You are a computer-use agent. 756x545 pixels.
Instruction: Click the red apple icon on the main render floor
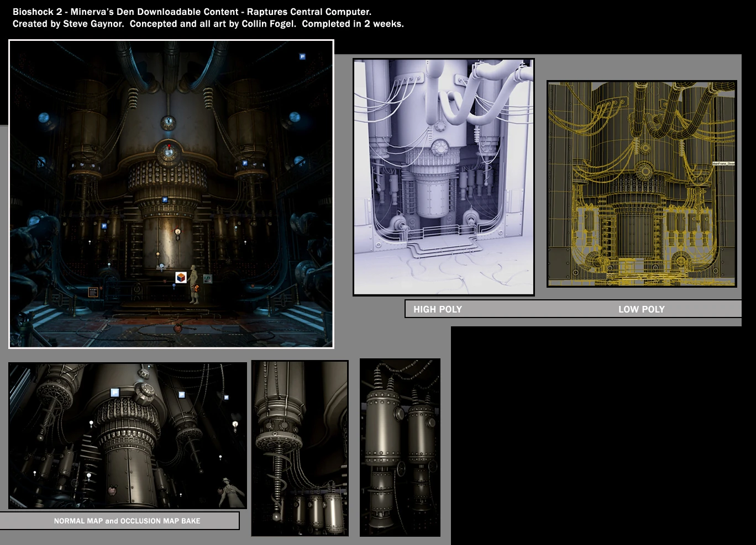(x=178, y=328)
